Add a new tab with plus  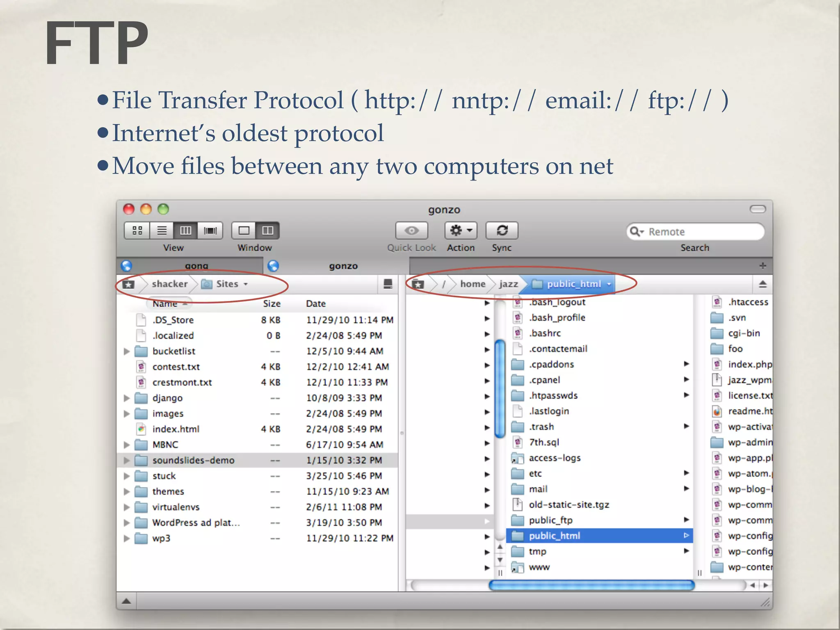tap(762, 266)
